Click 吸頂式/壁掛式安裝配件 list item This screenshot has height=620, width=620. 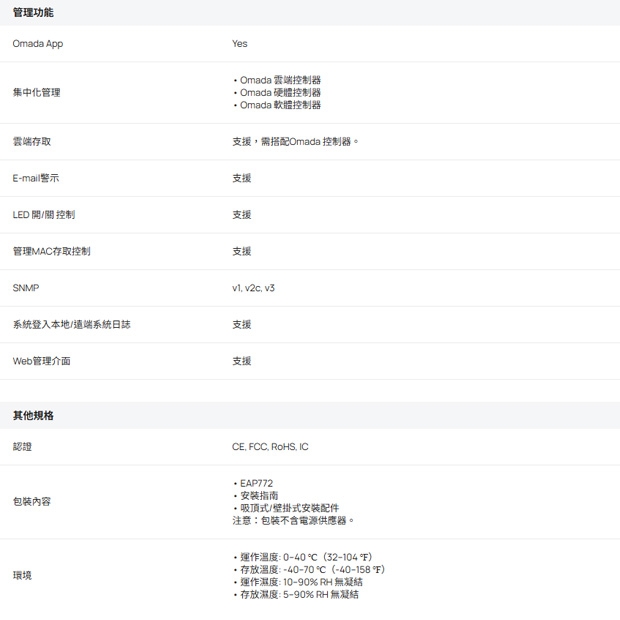click(289, 508)
